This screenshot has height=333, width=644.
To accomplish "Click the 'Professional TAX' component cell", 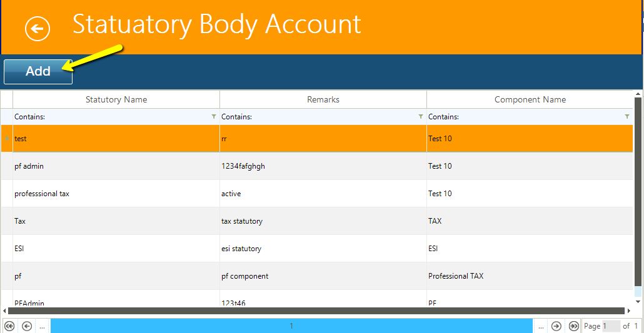I will (x=530, y=276).
